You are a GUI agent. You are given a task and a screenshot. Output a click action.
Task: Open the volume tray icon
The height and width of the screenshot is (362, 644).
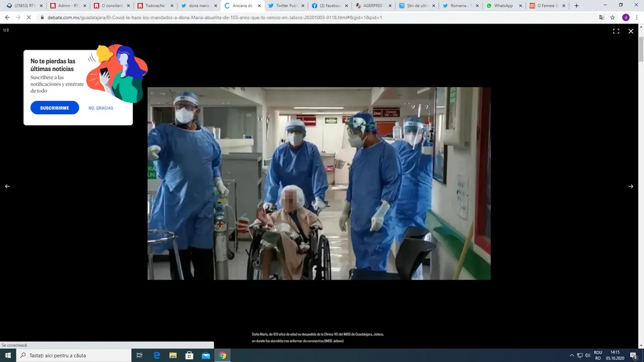pos(588,355)
